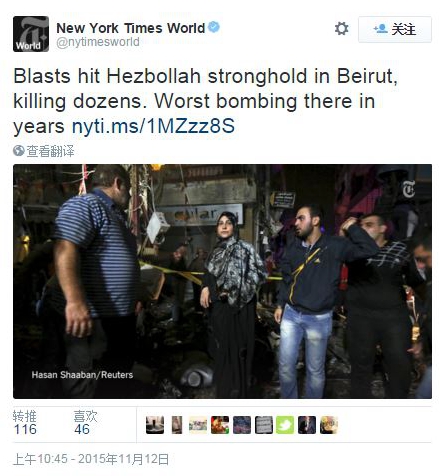440x476 pixels.
Task: Click the first retweeter avatar thumbnail
Action: [x=155, y=425]
